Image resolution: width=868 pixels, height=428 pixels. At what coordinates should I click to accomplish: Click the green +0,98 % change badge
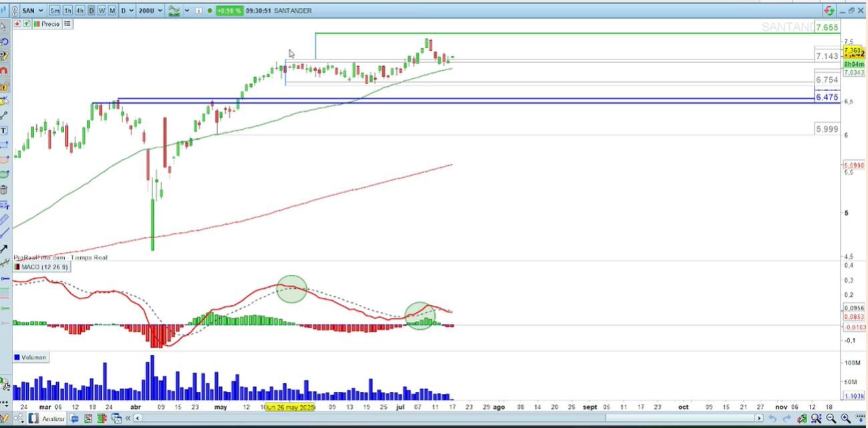[x=229, y=11]
